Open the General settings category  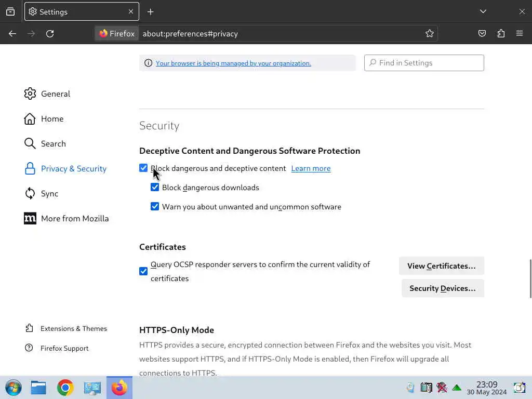55,94
